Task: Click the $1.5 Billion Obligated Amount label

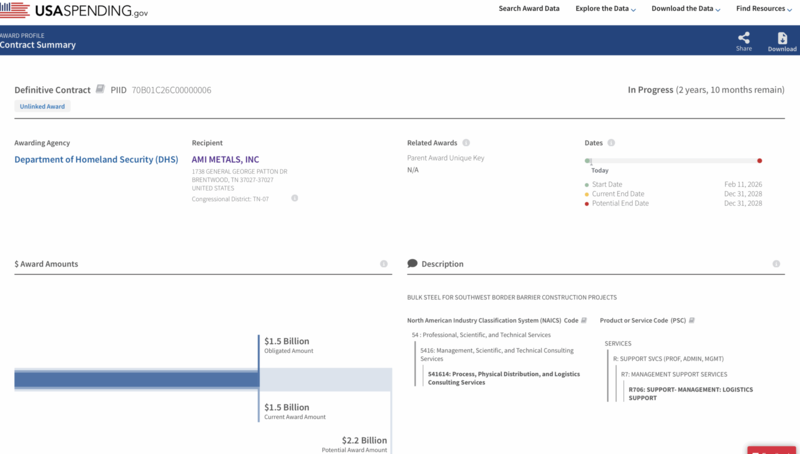Action: (289, 345)
